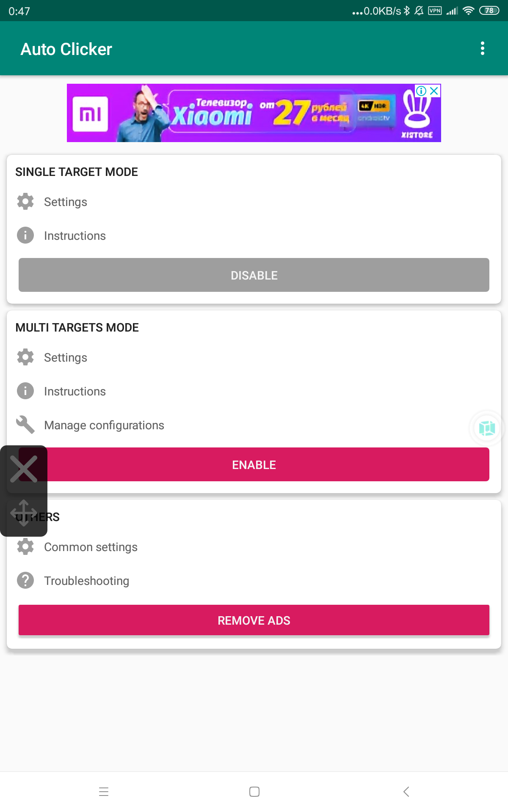Screen dimensions: 508x812
Task: Enable Multi Targets Mode
Action: coord(254,464)
